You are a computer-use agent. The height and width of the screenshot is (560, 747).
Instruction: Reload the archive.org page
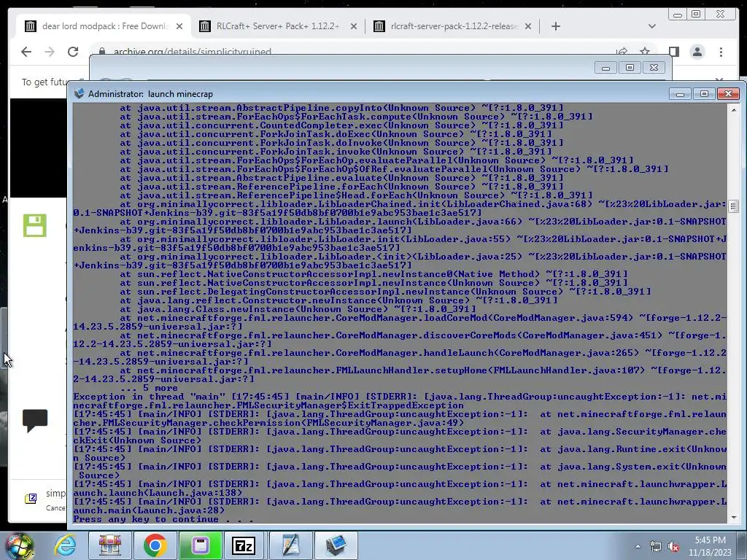click(x=73, y=52)
